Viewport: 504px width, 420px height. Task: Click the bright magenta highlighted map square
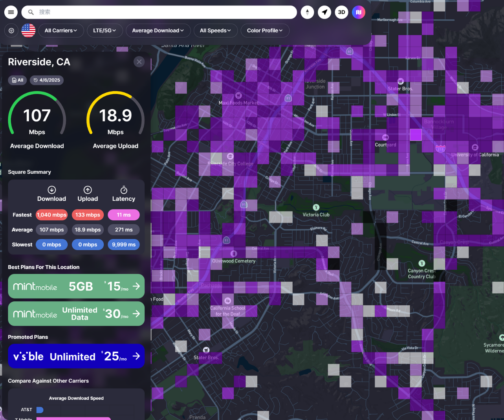click(416, 135)
